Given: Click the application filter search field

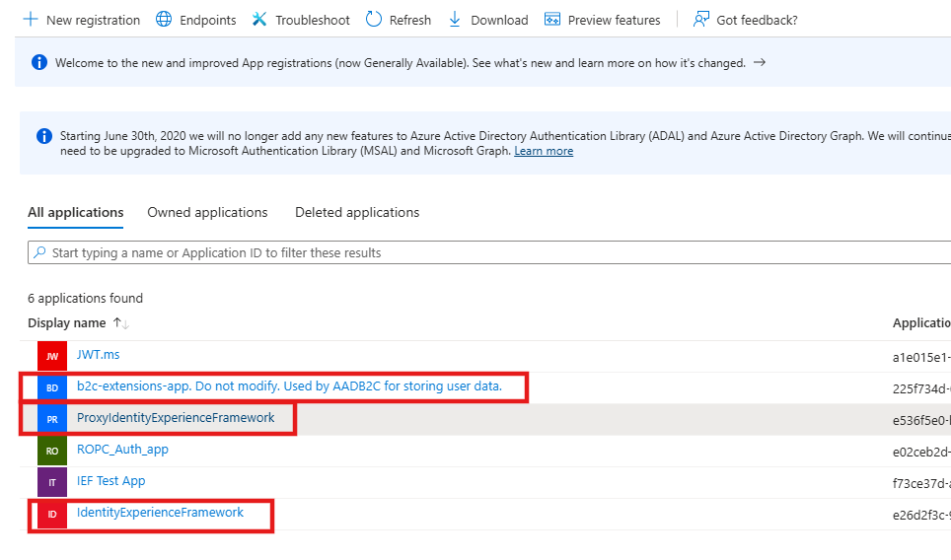Looking at the screenshot, I should click(x=489, y=252).
